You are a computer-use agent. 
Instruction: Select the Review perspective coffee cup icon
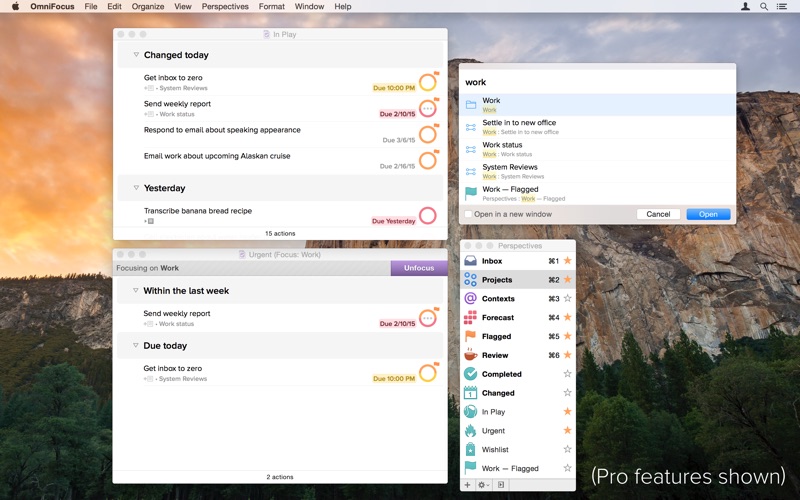click(x=470, y=355)
